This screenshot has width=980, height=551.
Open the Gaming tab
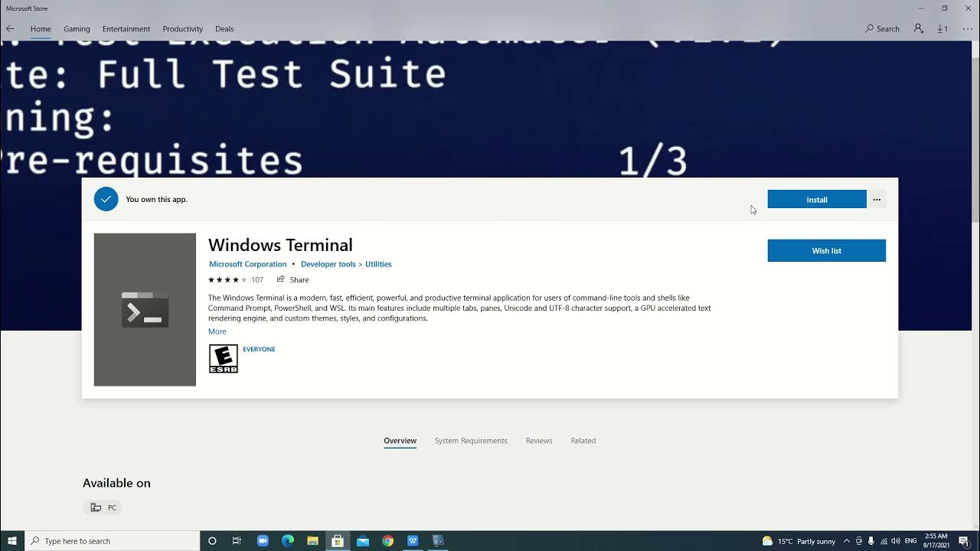point(77,29)
